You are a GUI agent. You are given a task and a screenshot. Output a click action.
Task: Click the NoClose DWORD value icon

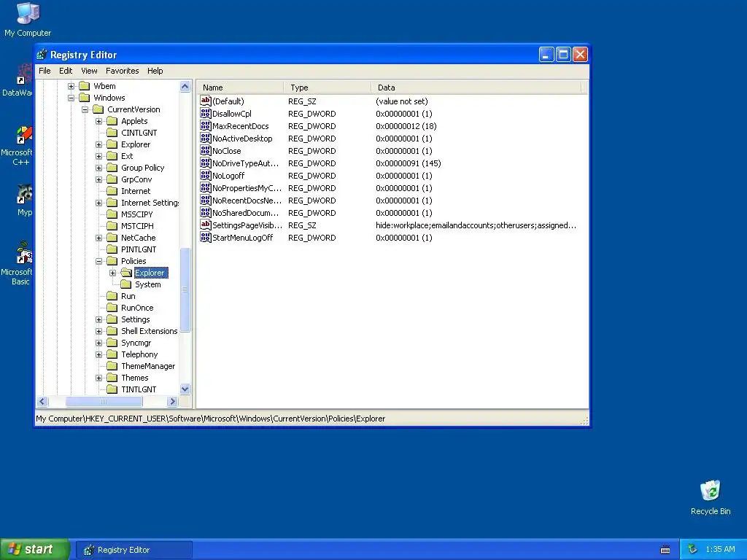coord(205,150)
